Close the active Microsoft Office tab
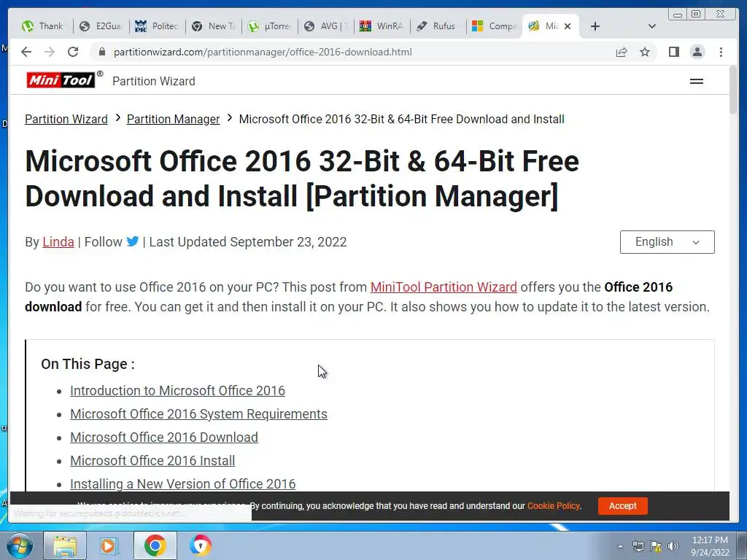 click(568, 26)
